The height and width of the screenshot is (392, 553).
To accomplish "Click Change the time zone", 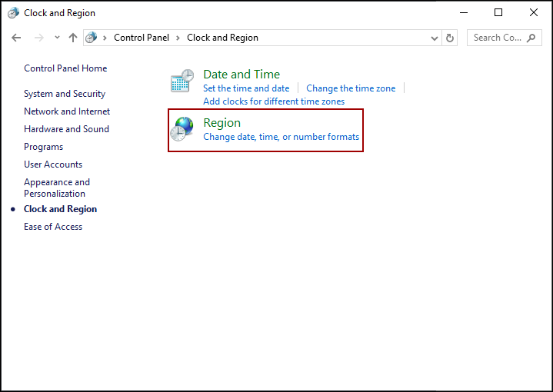I will [x=351, y=88].
